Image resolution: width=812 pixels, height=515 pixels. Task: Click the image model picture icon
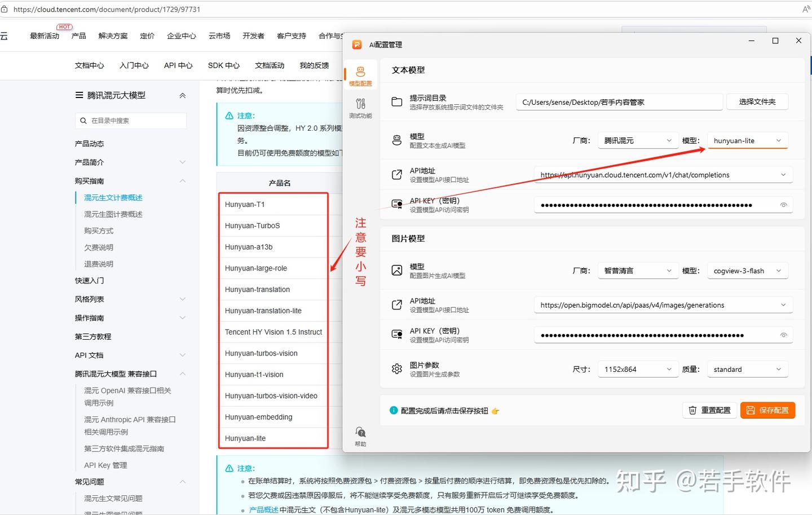(x=397, y=270)
